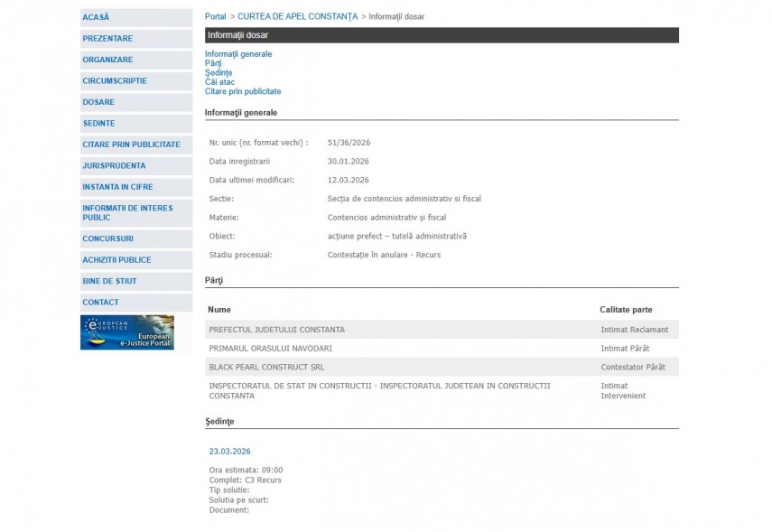This screenshot has width=772, height=532.
Task: Jump to the Căi atac anchor link
Action: [x=219, y=82]
